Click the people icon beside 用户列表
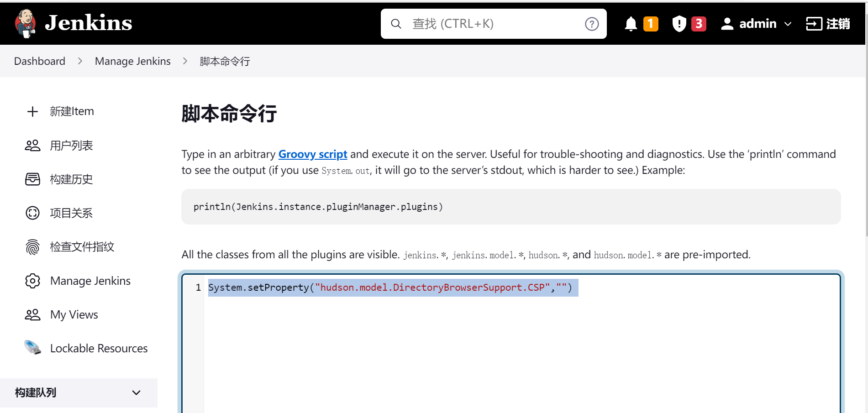 [32, 146]
